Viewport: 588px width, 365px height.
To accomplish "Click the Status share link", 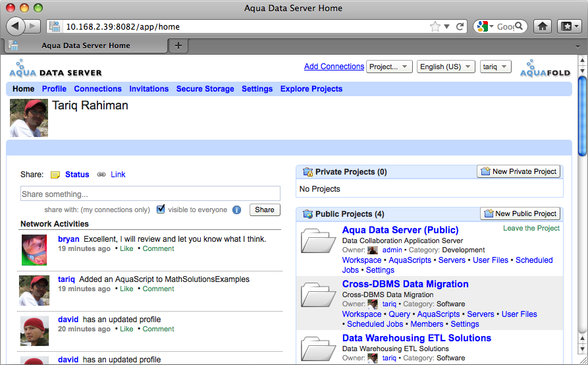I will tap(77, 175).
